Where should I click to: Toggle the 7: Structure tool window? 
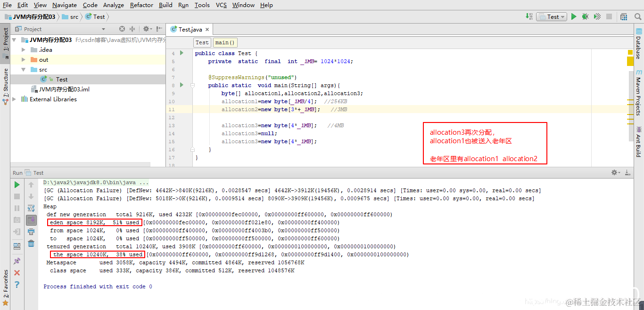click(5, 86)
